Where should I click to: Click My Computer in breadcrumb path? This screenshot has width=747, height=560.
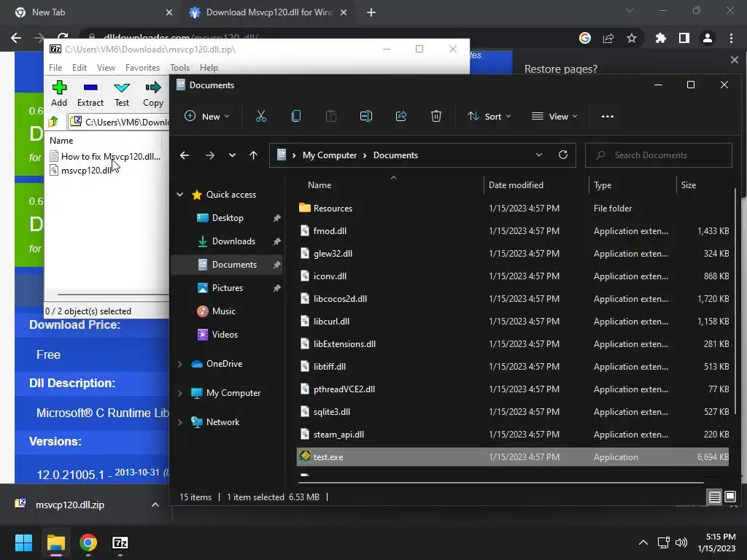330,155
